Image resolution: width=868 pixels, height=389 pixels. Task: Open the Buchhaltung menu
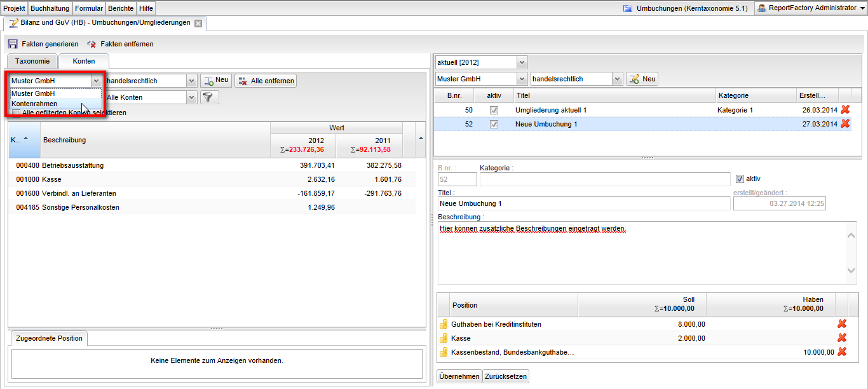tap(50, 8)
